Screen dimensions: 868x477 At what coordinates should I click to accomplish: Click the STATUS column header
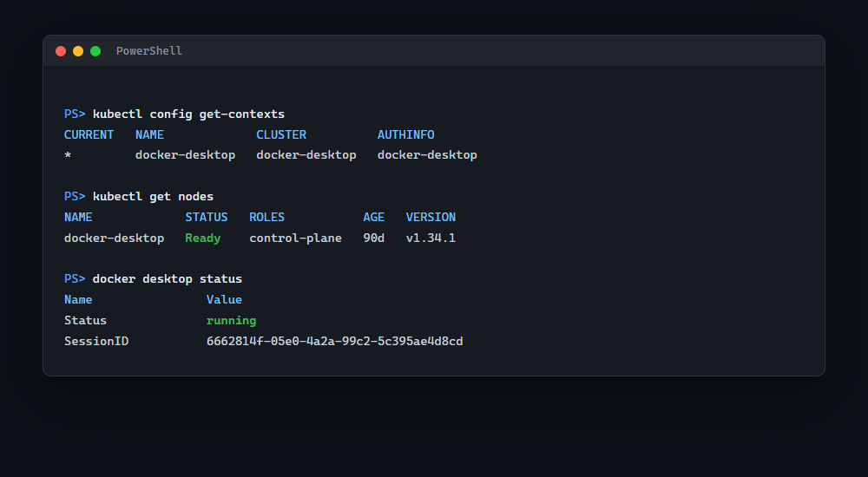[x=207, y=217]
